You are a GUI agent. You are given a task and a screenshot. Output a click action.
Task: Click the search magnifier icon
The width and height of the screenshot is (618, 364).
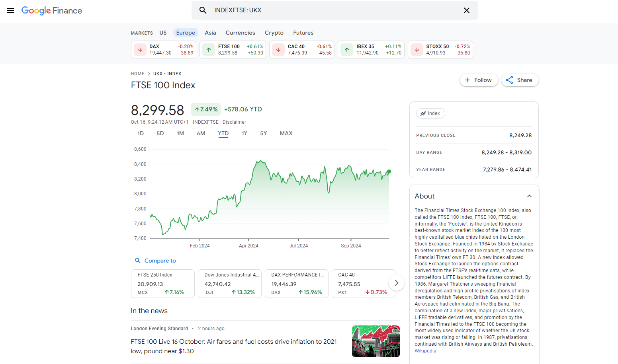203,10
